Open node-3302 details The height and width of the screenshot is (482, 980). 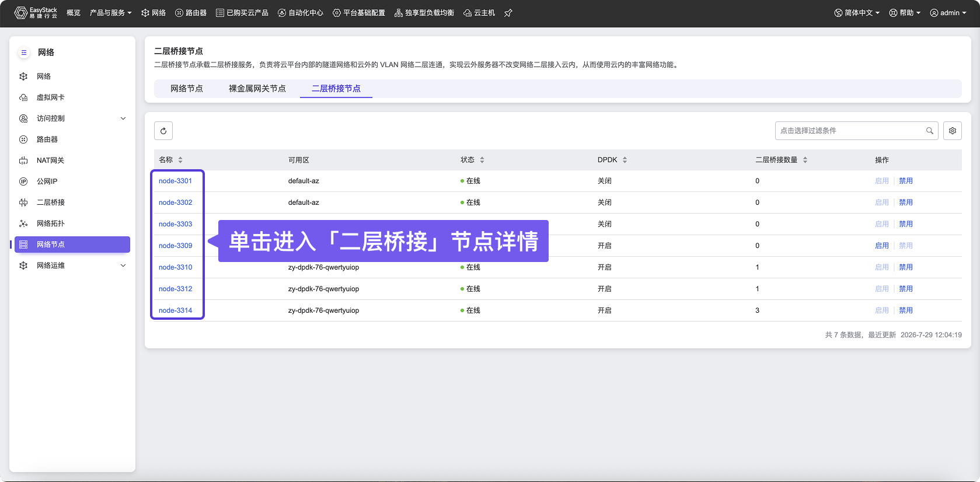[x=175, y=202]
